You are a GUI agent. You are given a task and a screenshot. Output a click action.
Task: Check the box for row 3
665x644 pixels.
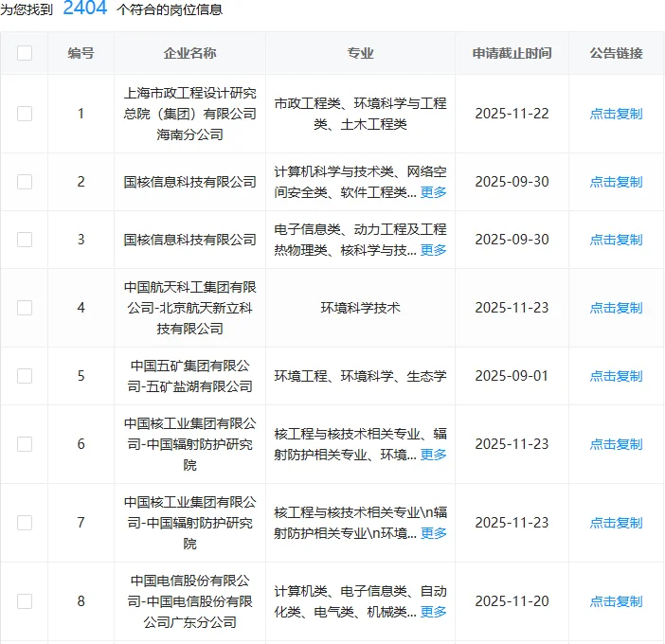25,239
